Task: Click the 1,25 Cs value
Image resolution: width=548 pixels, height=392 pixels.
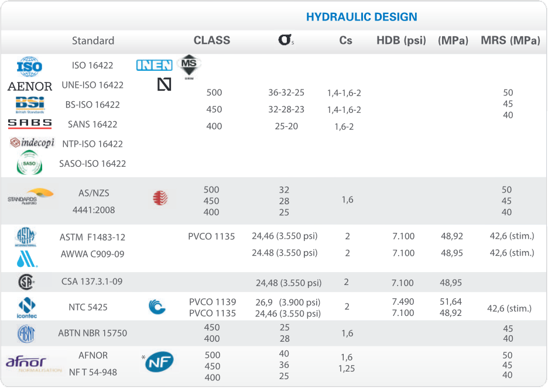Action: pyautogui.click(x=347, y=369)
